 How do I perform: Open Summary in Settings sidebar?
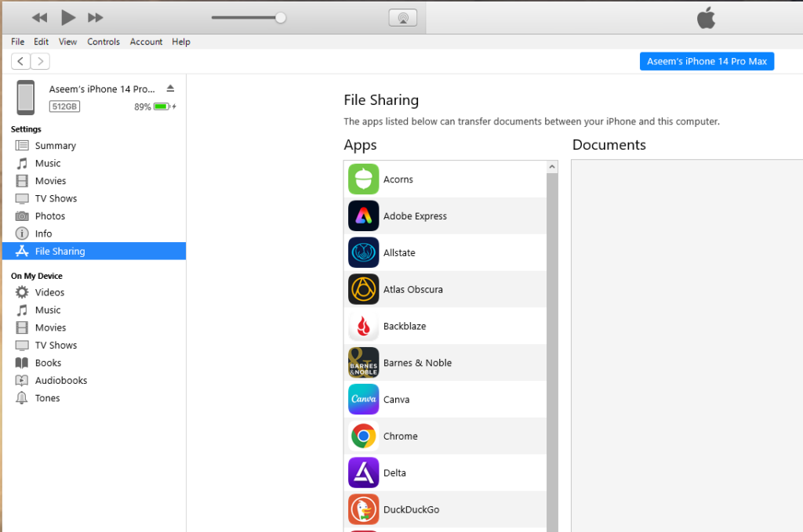[x=94, y=146]
